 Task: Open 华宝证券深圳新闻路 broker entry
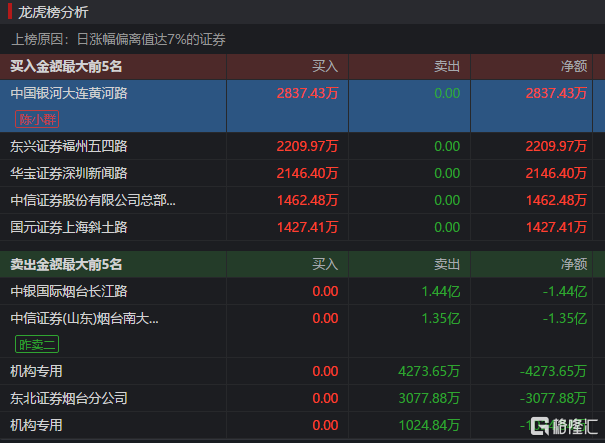pyautogui.click(x=69, y=173)
